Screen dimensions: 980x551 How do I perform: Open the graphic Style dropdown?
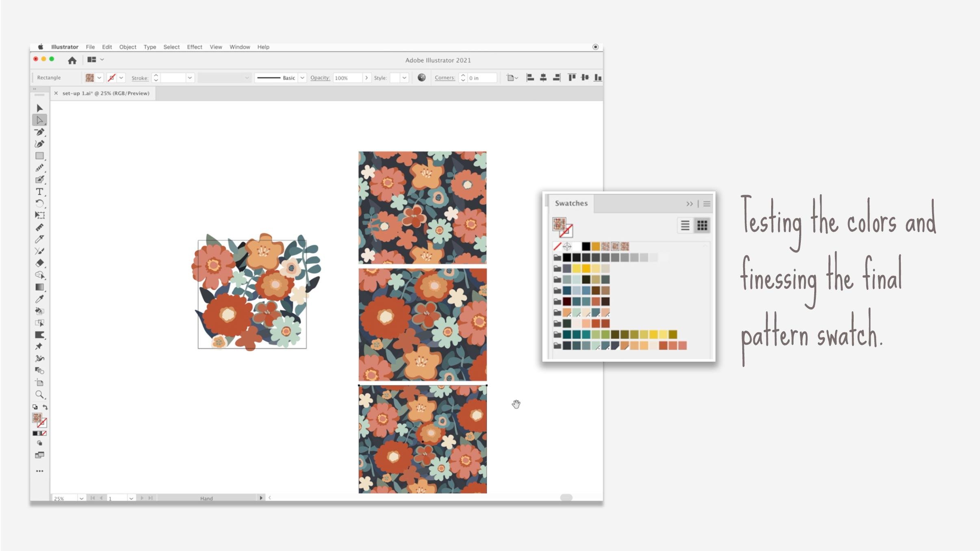404,78
